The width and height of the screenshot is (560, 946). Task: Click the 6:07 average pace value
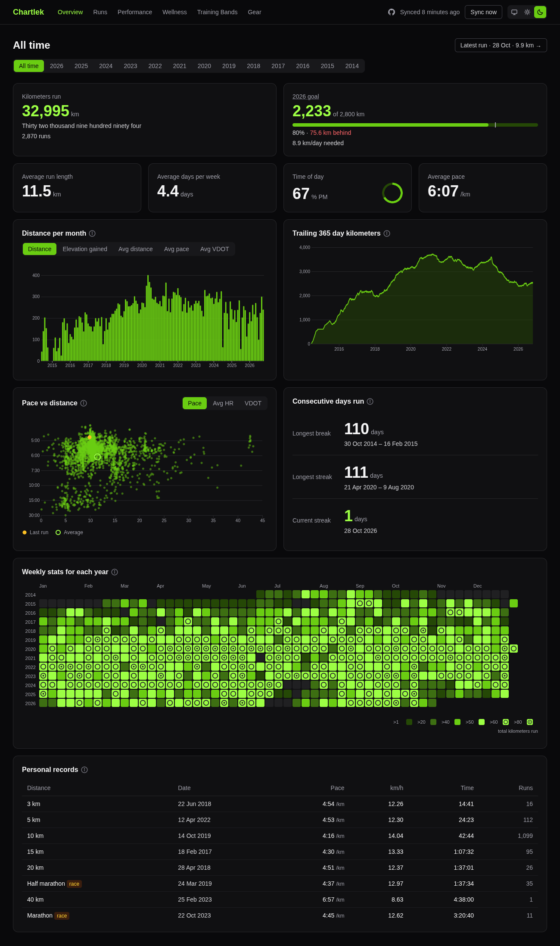click(443, 191)
